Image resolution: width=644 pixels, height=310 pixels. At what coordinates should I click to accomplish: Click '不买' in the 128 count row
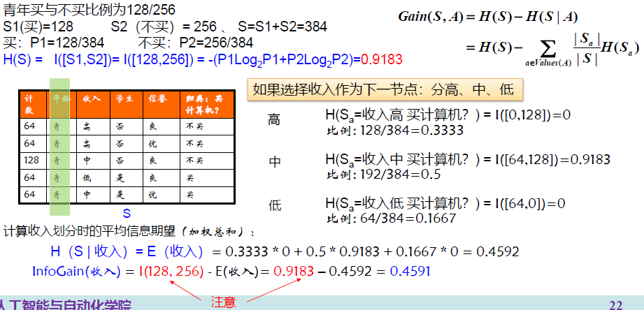(x=208, y=160)
